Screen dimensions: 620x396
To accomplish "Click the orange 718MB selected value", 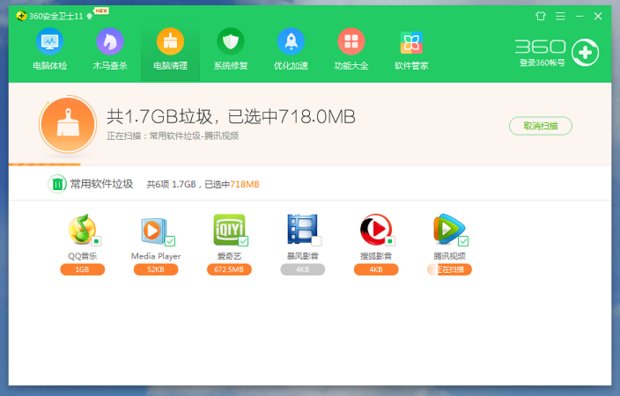I will [x=244, y=184].
